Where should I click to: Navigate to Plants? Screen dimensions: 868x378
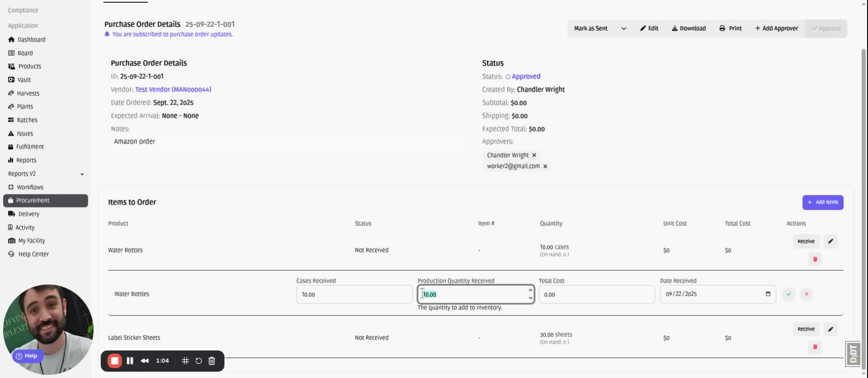click(x=20, y=107)
